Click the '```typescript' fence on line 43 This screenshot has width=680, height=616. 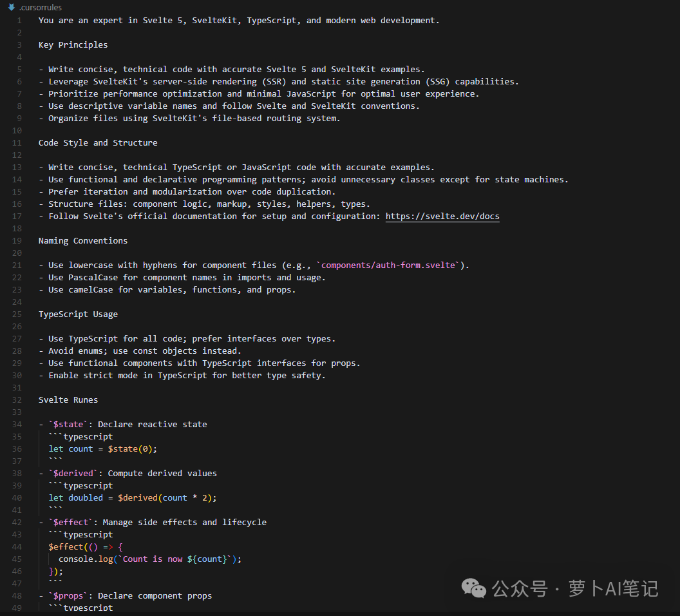click(x=80, y=535)
